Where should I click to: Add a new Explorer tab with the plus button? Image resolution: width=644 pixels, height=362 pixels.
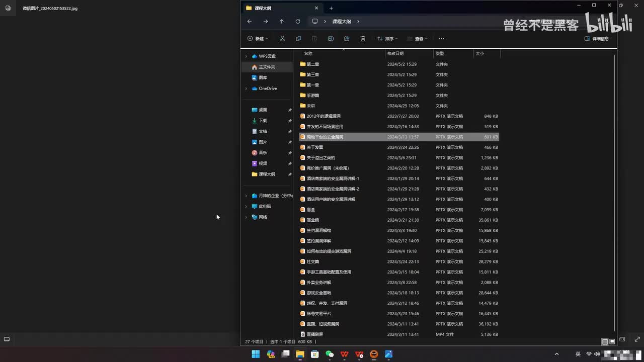(331, 8)
